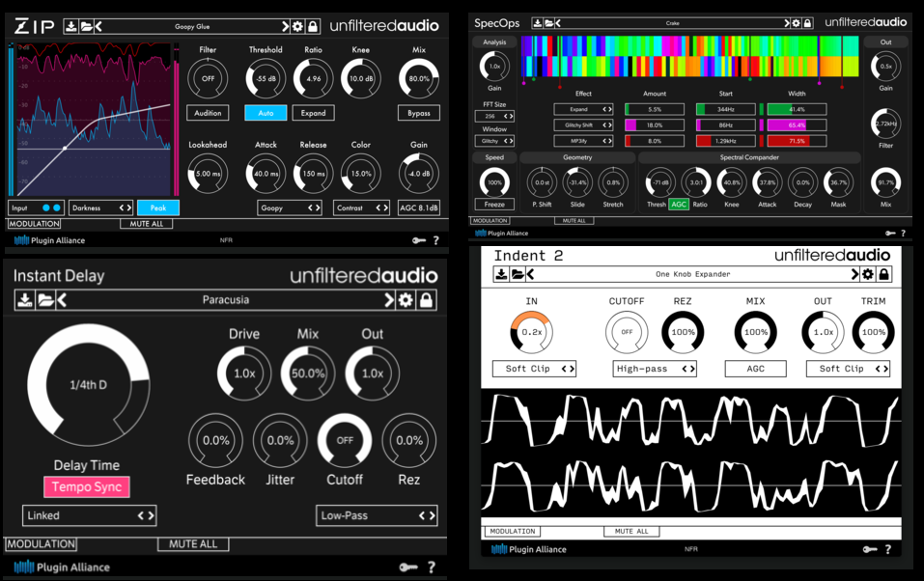Go to previous preset in Instant Delay
The width and height of the screenshot is (924, 581).
[x=62, y=300]
